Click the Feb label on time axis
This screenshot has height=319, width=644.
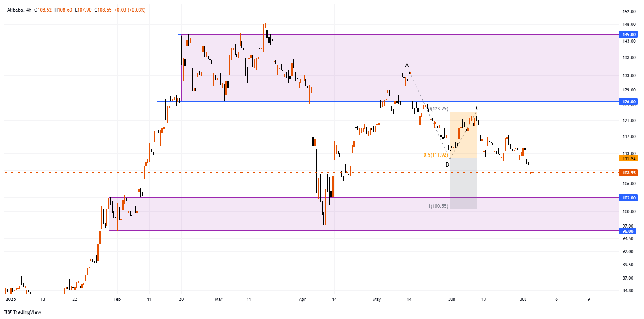[117, 299]
